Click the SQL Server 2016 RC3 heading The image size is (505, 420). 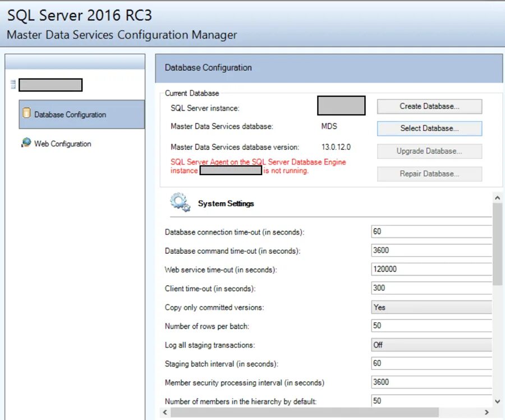pos(79,15)
